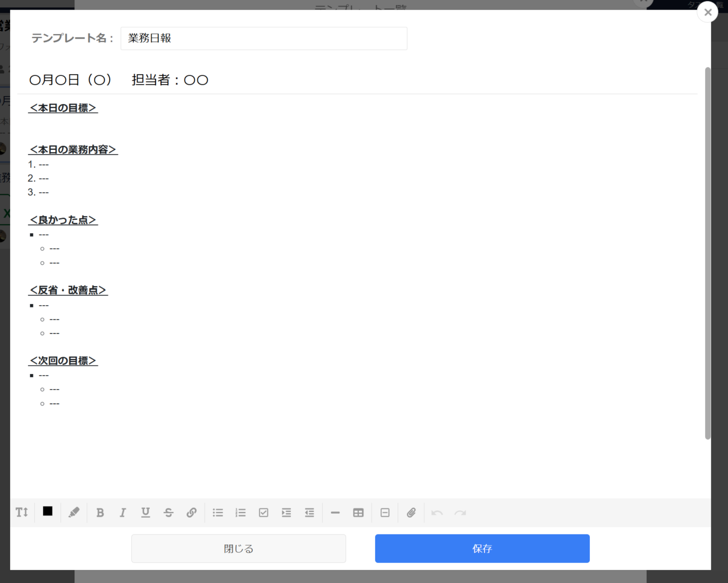
Task: Attach a file with paperclip icon
Action: click(411, 513)
